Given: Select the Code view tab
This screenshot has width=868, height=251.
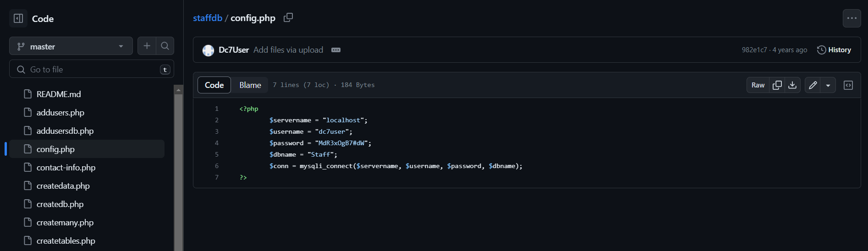Looking at the screenshot, I should (x=214, y=85).
